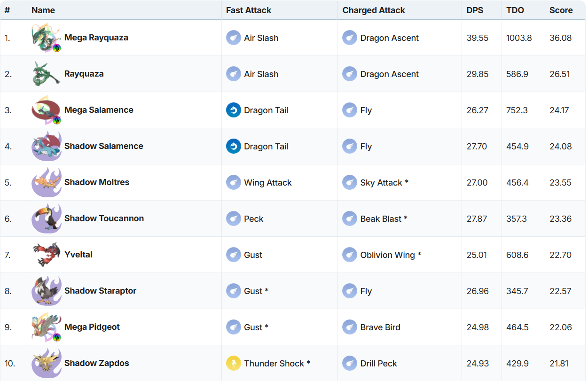The image size is (588, 381).
Task: Click the Flying-type icon next to Peck
Action: pos(233,218)
